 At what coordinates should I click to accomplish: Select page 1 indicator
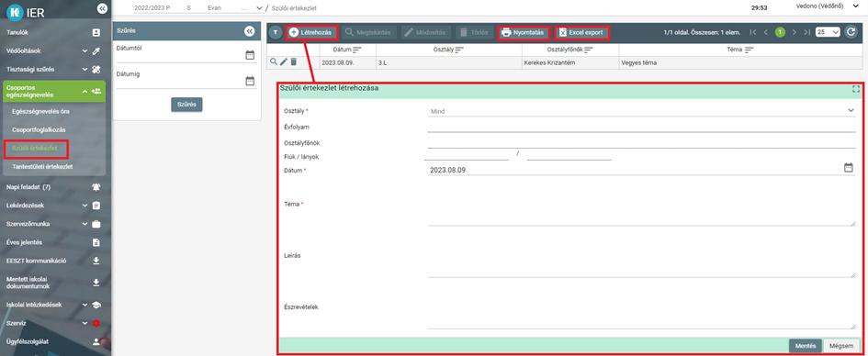[x=780, y=33]
